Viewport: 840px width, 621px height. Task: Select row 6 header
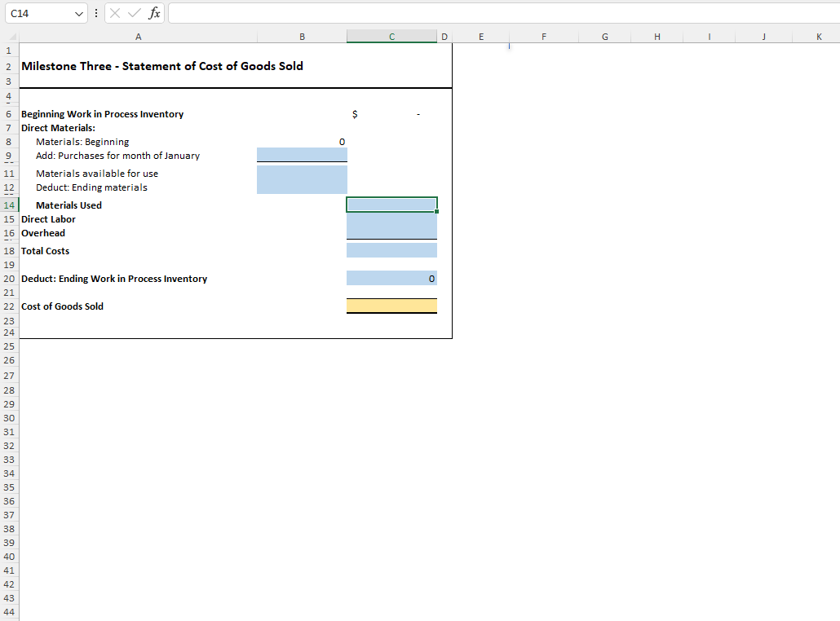click(x=9, y=114)
